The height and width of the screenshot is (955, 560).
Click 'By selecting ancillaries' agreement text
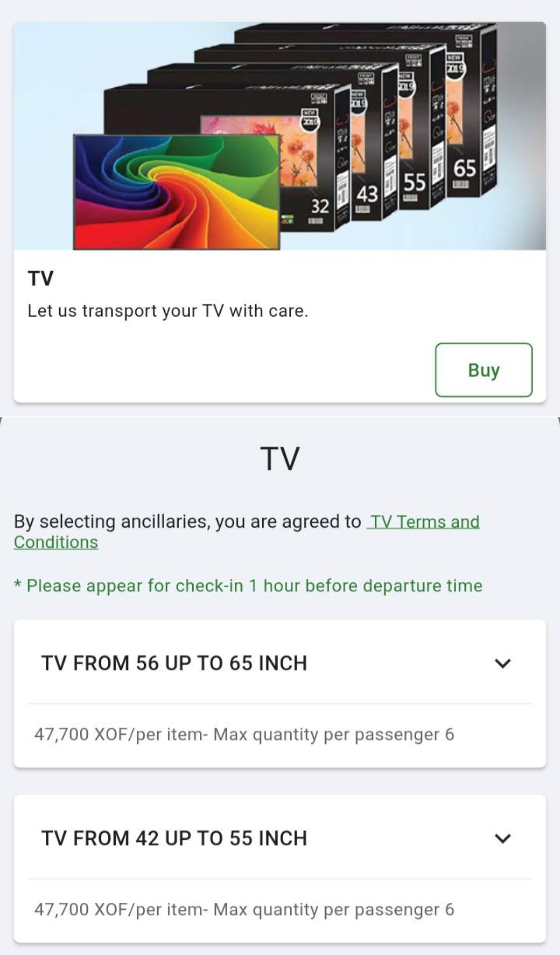187,522
